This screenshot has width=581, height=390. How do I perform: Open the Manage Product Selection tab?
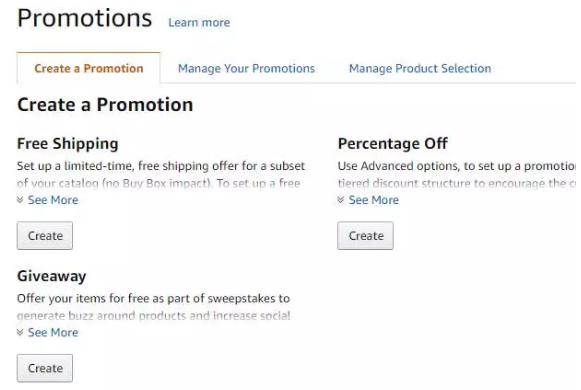(420, 69)
